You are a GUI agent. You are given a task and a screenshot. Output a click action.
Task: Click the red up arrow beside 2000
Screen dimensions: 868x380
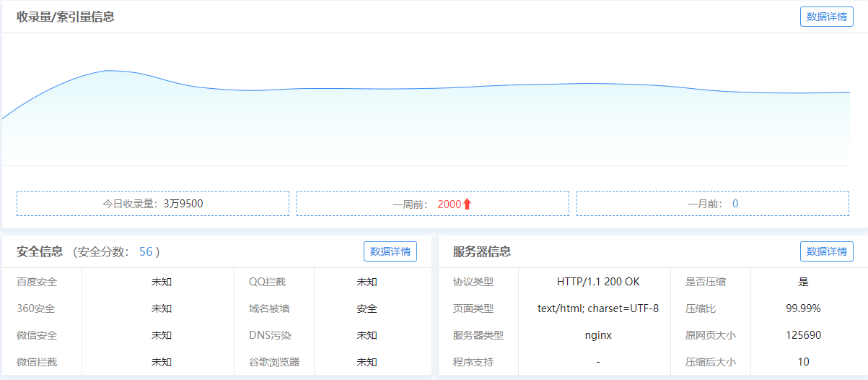tap(467, 204)
